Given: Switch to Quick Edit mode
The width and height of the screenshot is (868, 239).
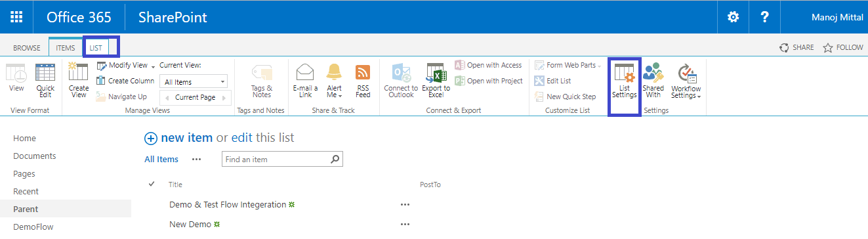Looking at the screenshot, I should (x=45, y=80).
